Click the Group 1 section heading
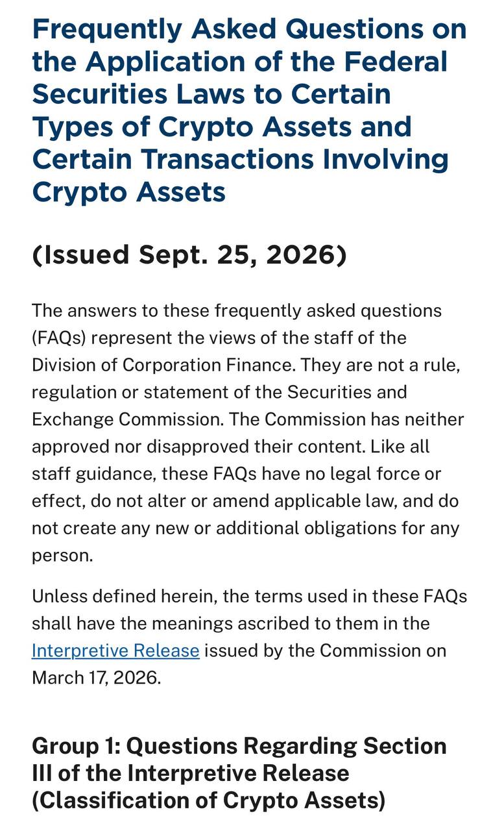Viewport: 504px width, 831px height. (x=239, y=773)
